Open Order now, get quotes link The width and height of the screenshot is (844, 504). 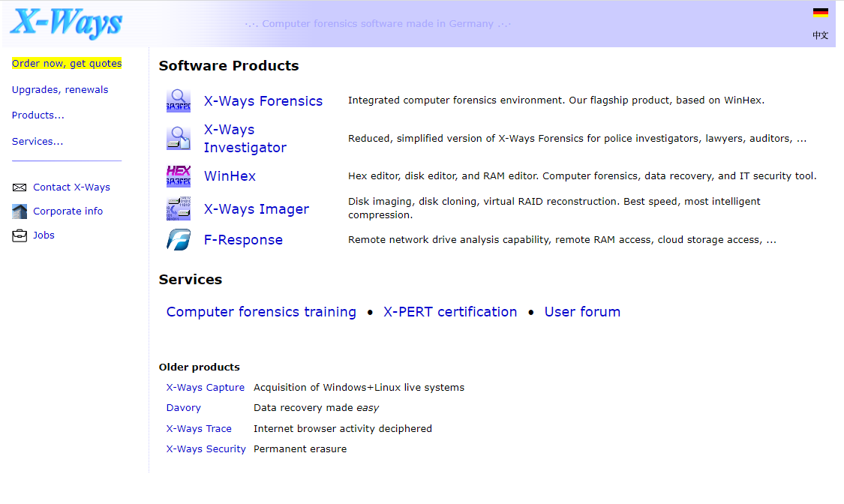click(67, 64)
